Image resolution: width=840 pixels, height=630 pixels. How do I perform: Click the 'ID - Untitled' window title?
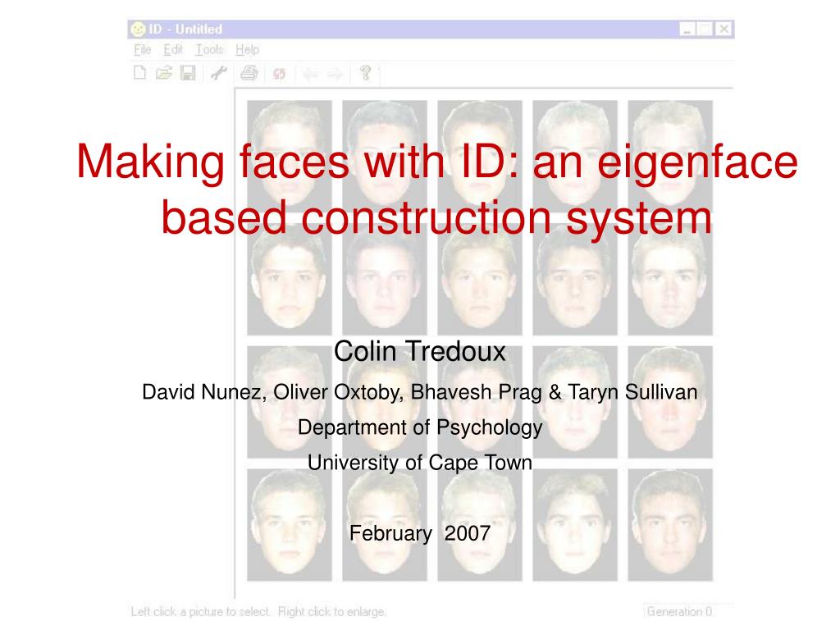185,29
